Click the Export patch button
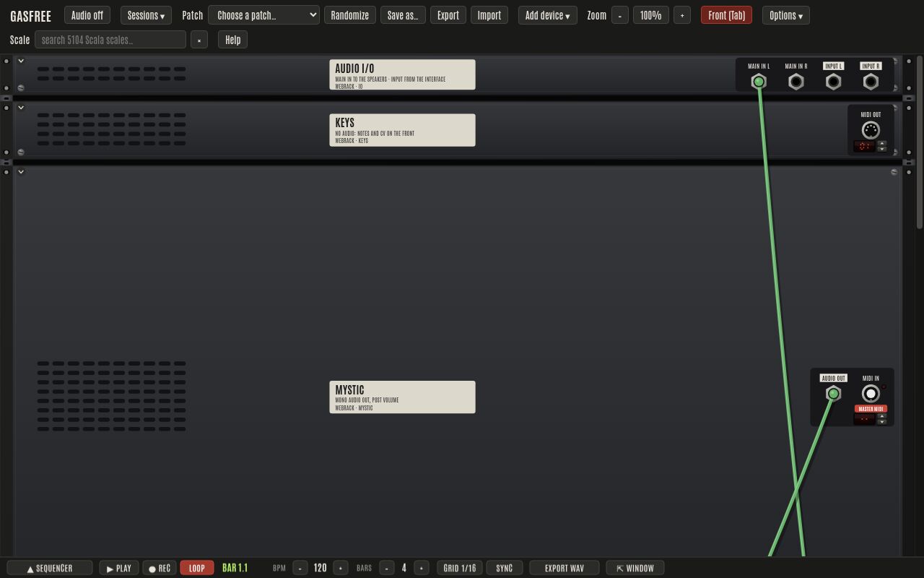Viewport: 924px width, 578px height. click(448, 15)
